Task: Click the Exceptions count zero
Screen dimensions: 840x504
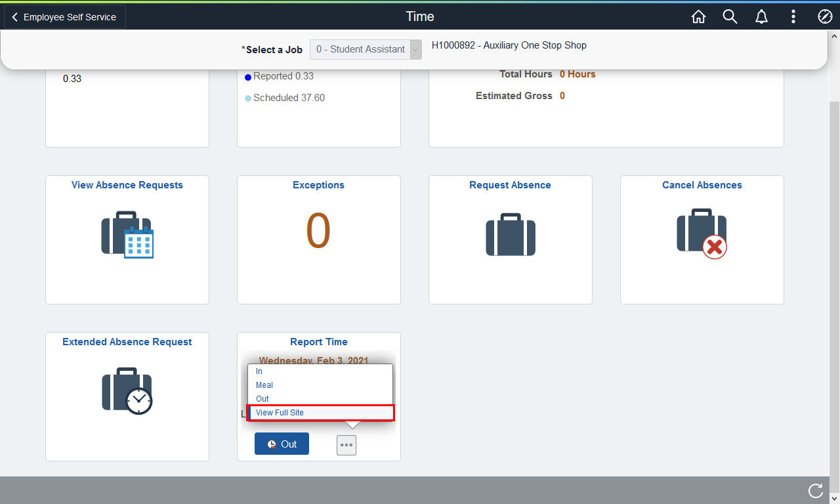Action: coord(318,232)
